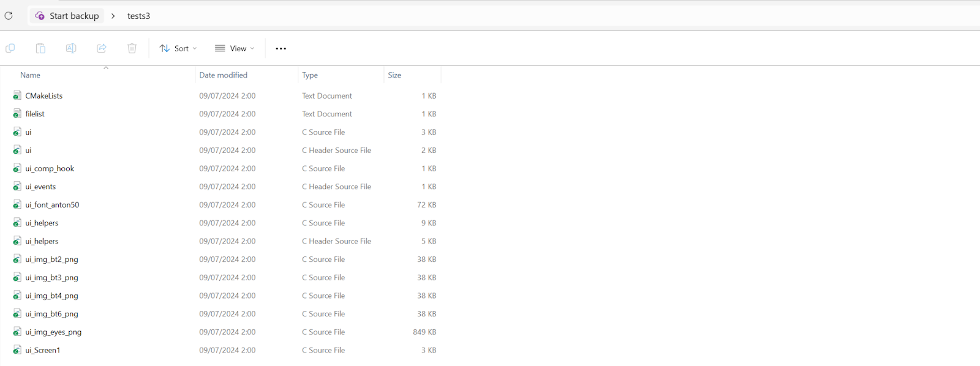Click the ui_events file icon

click(x=17, y=187)
